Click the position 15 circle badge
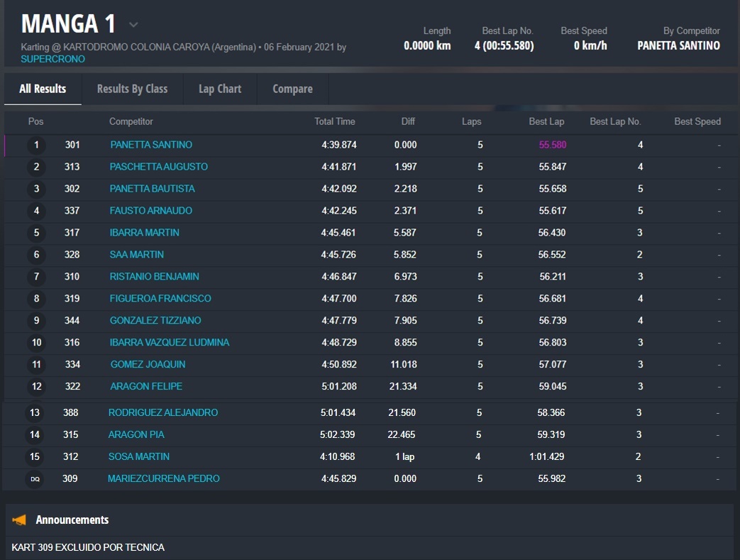Image resolution: width=740 pixels, height=560 pixels. point(35,457)
